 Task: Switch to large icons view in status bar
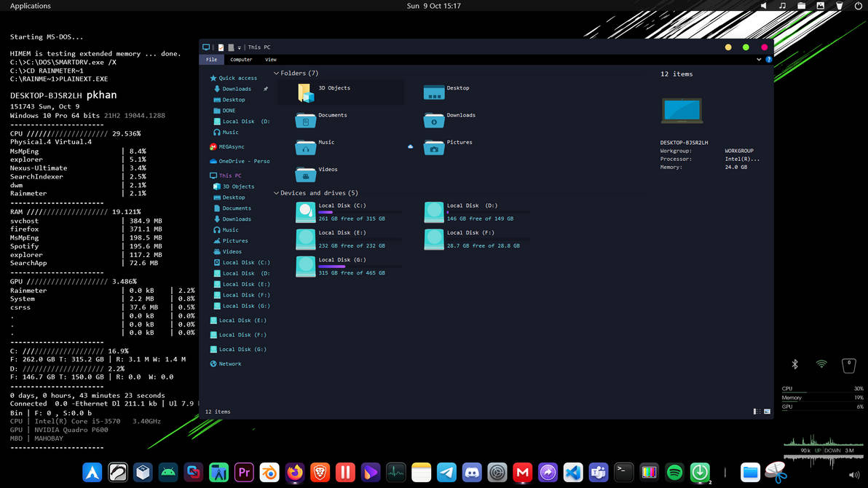coord(767,412)
